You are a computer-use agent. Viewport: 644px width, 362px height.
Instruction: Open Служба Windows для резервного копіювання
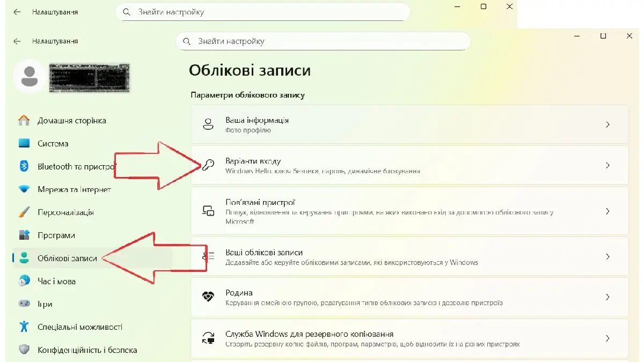(x=409, y=338)
